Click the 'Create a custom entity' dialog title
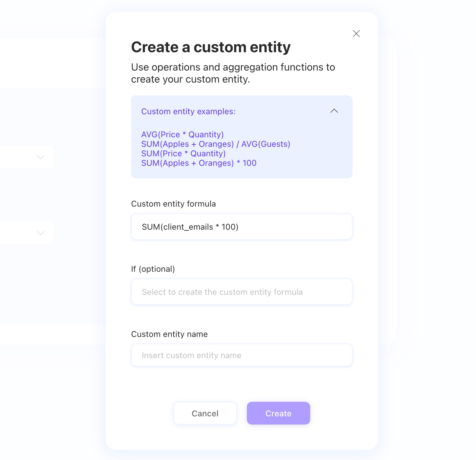 click(211, 47)
